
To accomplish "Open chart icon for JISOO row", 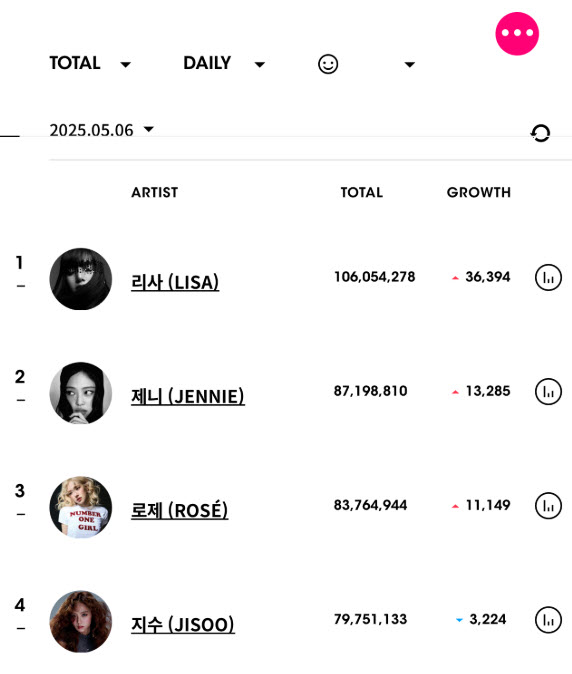I will click(x=548, y=620).
